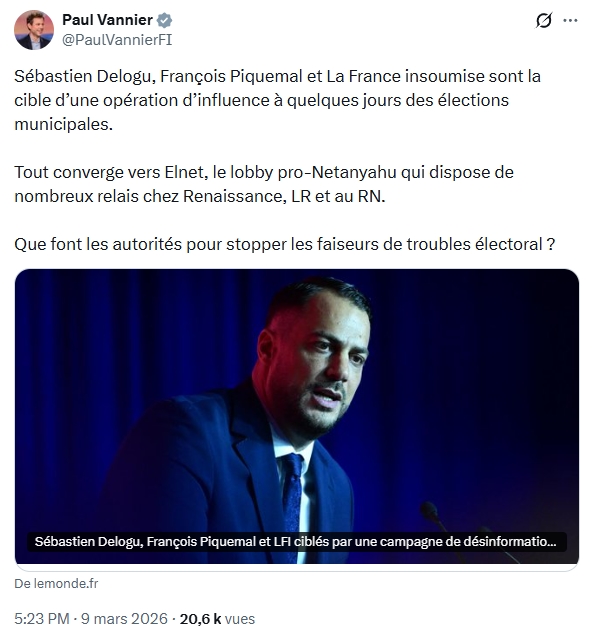Open the Le Monde article preview image
The height and width of the screenshot is (635, 593).
(297, 416)
